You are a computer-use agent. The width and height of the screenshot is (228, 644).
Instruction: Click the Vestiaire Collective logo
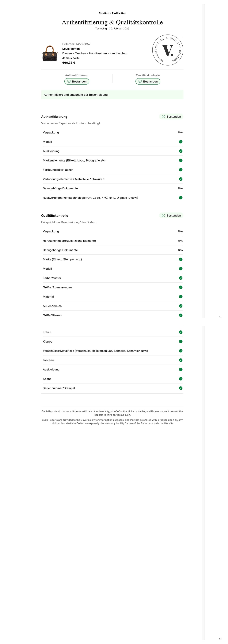tap(112, 13)
